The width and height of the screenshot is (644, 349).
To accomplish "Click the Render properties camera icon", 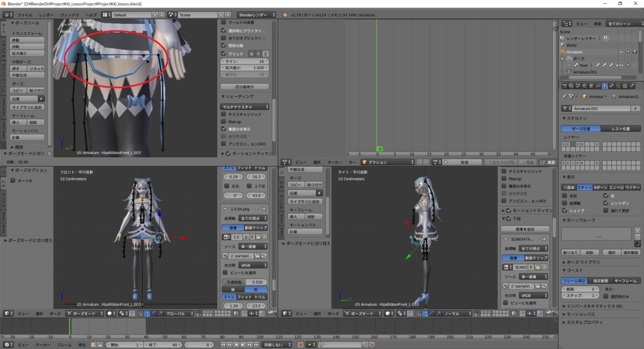I will 564,86.
